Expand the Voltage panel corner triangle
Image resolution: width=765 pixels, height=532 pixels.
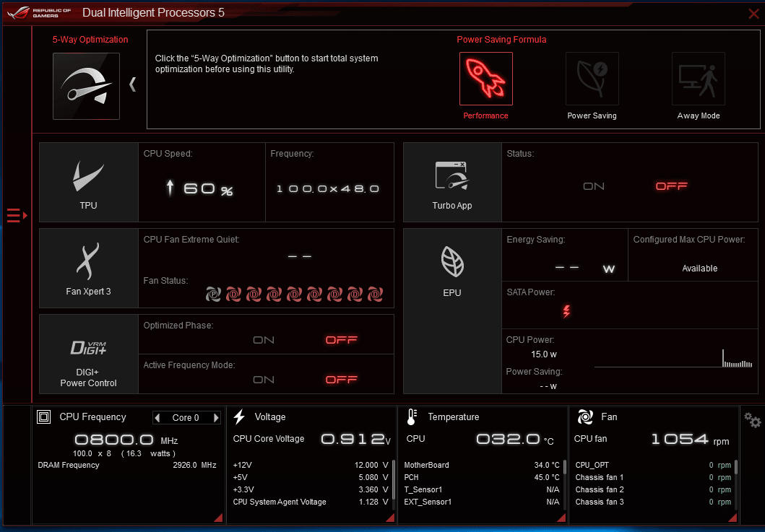(x=390, y=518)
